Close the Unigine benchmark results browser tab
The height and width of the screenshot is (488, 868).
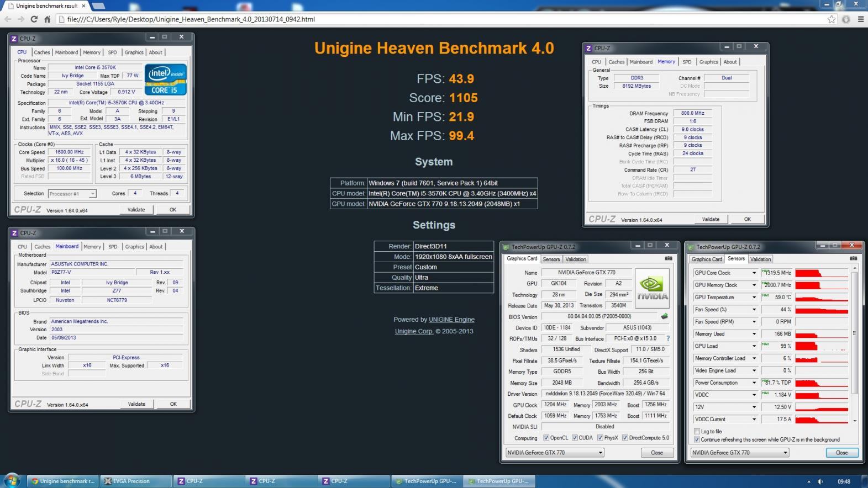(x=83, y=6)
